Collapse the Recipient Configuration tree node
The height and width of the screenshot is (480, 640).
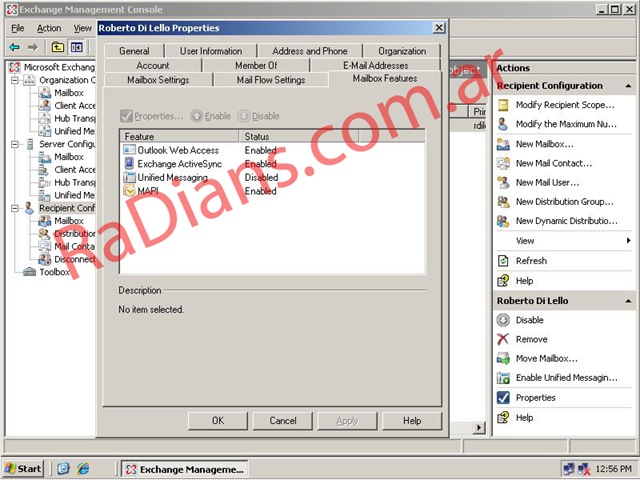[15, 208]
